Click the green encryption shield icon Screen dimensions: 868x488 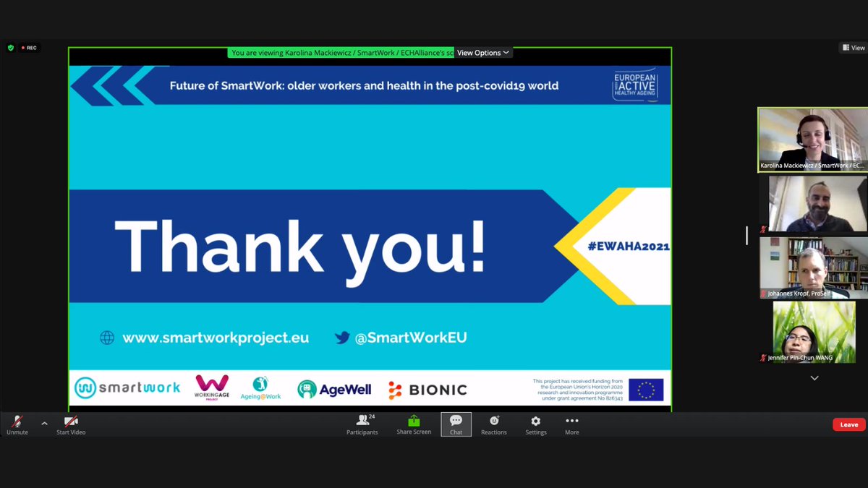11,48
